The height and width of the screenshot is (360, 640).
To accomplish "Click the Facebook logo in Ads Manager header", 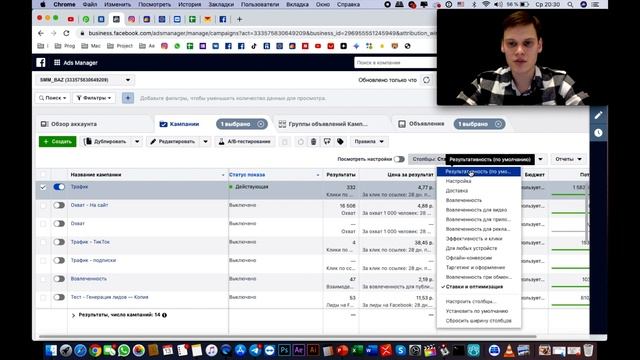I will pyautogui.click(x=41, y=62).
